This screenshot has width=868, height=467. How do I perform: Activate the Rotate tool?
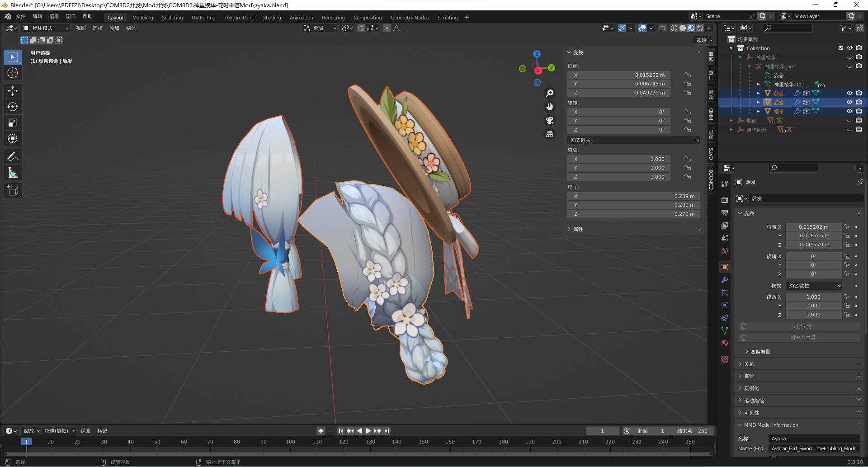click(13, 107)
